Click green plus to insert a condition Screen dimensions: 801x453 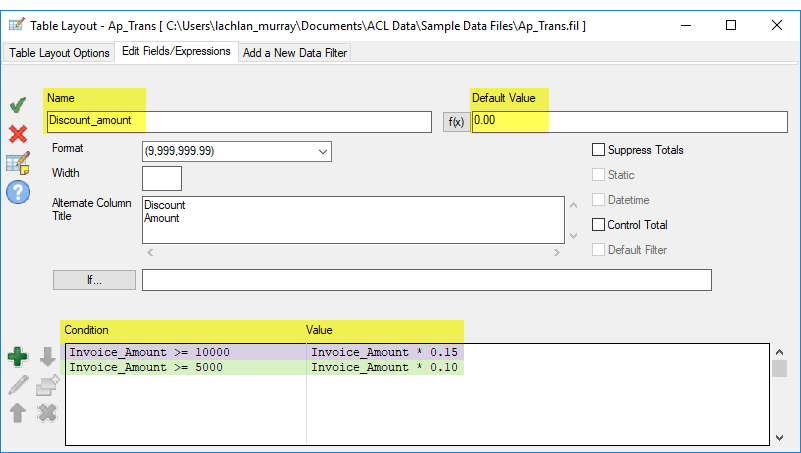tap(17, 357)
